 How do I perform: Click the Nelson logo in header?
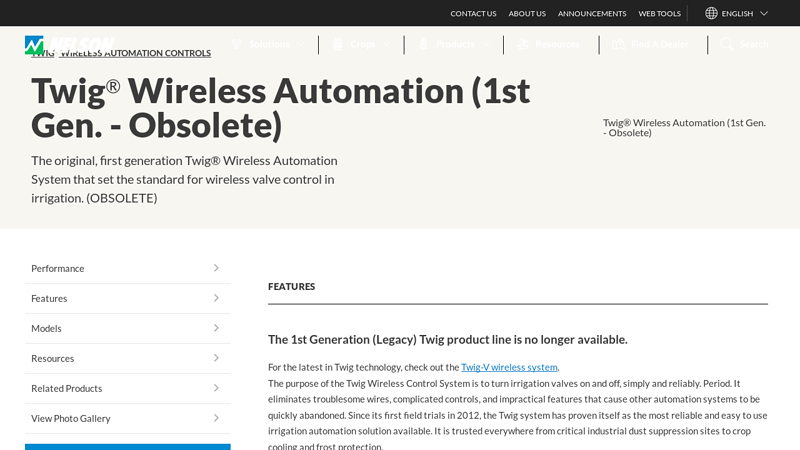68,44
